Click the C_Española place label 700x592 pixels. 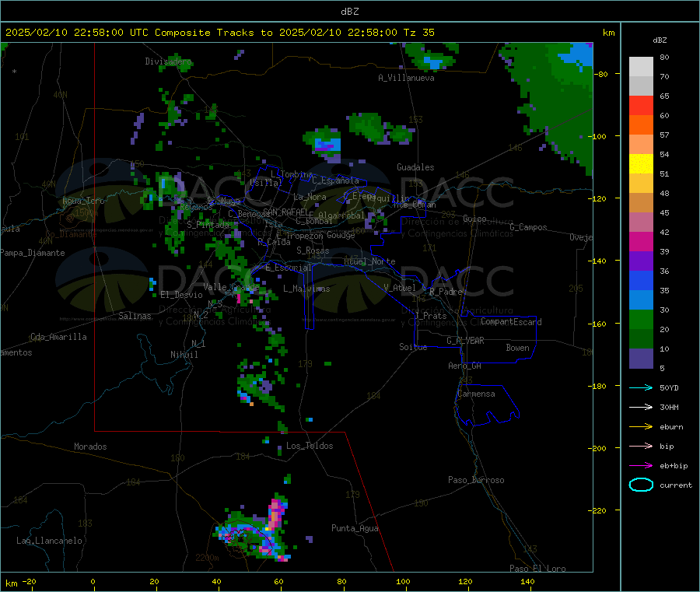[x=335, y=180]
